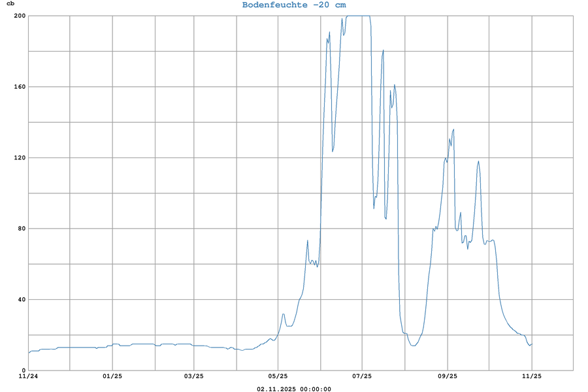This screenshot has width=588, height=392.
Task: Click the curve's lowest dip after 07/25
Action: click(413, 345)
